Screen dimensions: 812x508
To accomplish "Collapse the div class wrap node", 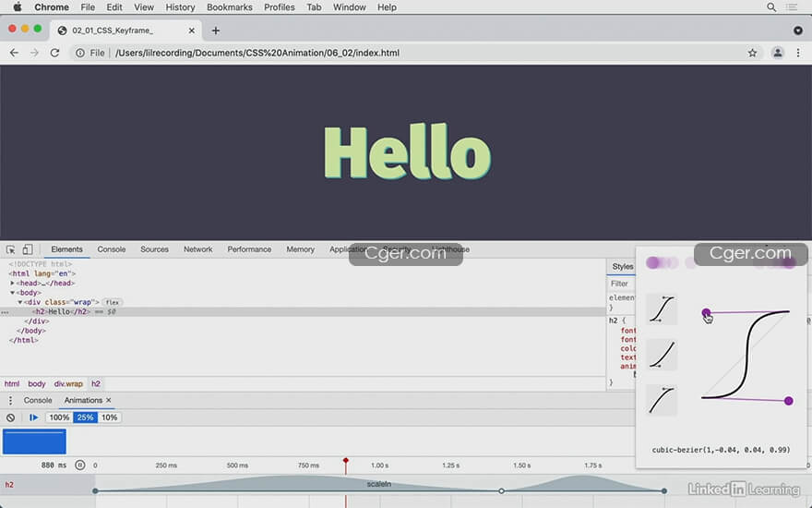I will (x=20, y=302).
